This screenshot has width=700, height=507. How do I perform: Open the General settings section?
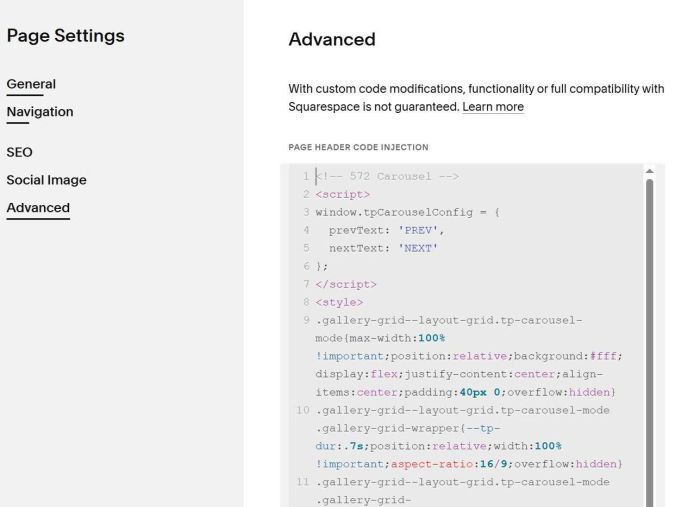tap(31, 84)
